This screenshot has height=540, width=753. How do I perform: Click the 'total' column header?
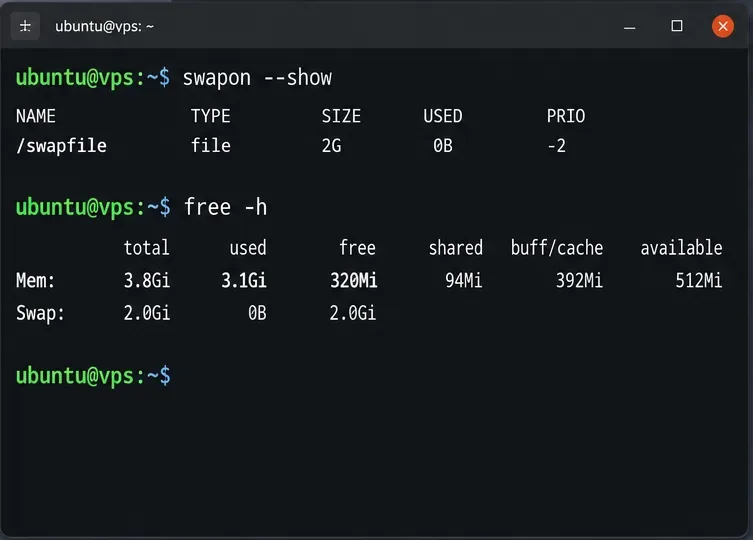click(146, 247)
